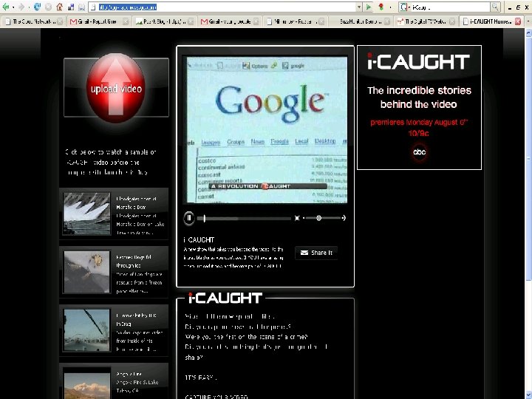Select the highlighted URL in the address bar

click(128, 7)
